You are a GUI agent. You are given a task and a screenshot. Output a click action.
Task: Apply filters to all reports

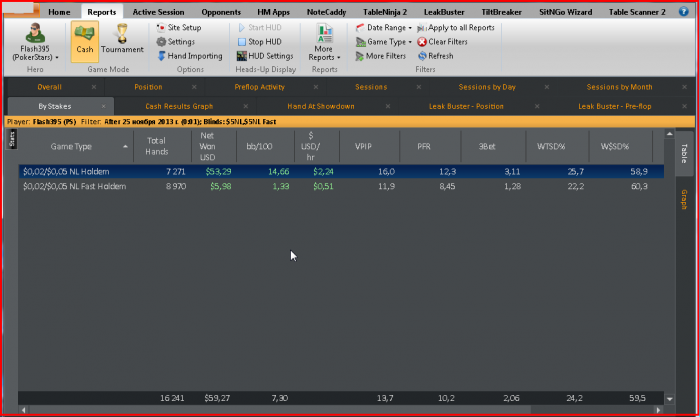pos(456,28)
